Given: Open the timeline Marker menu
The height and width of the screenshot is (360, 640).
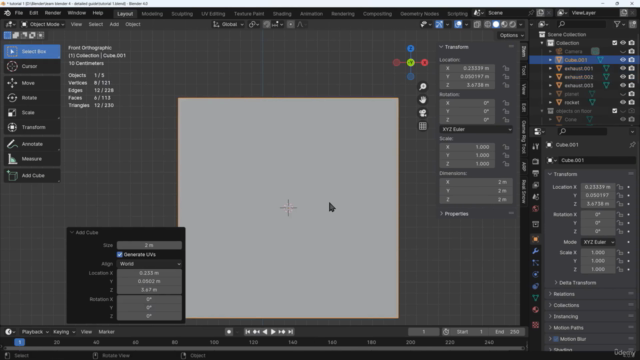Looking at the screenshot, I should coord(106,332).
